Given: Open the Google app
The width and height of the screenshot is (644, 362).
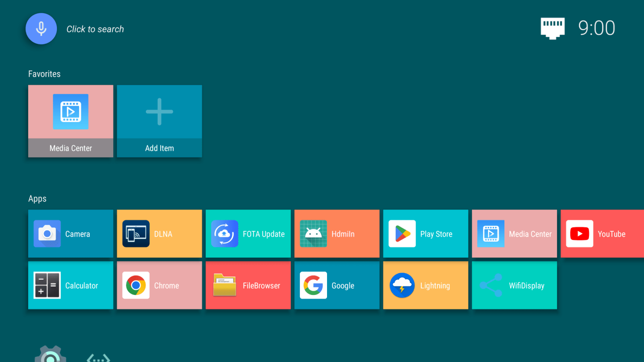Looking at the screenshot, I should coord(337,285).
